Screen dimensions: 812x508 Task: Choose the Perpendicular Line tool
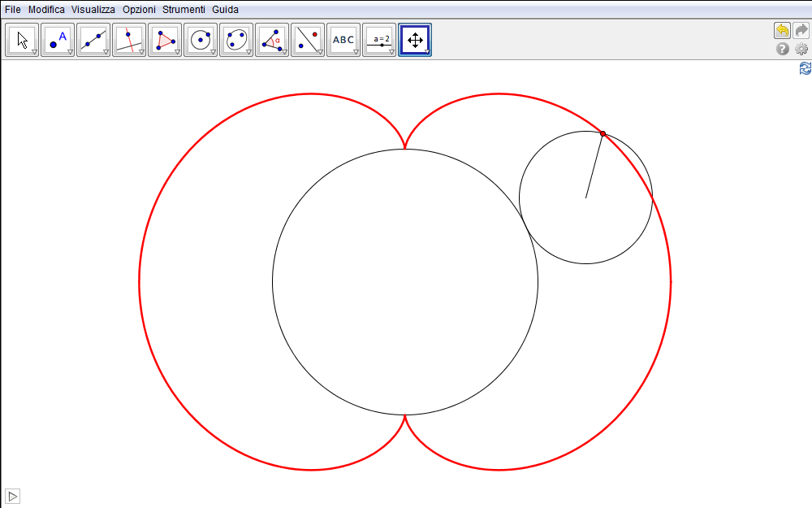click(x=129, y=40)
